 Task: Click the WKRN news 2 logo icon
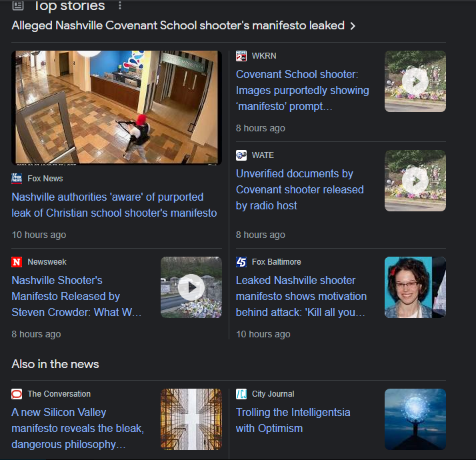[x=241, y=56]
